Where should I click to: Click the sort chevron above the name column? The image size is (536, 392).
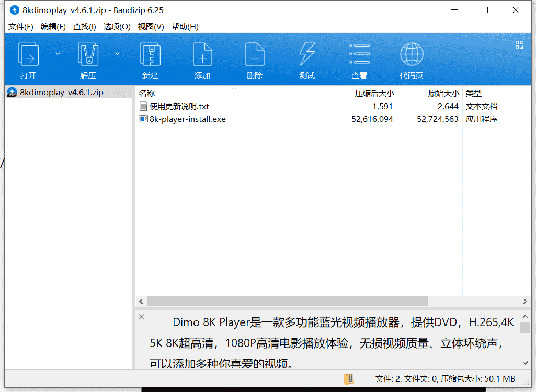tap(234, 88)
